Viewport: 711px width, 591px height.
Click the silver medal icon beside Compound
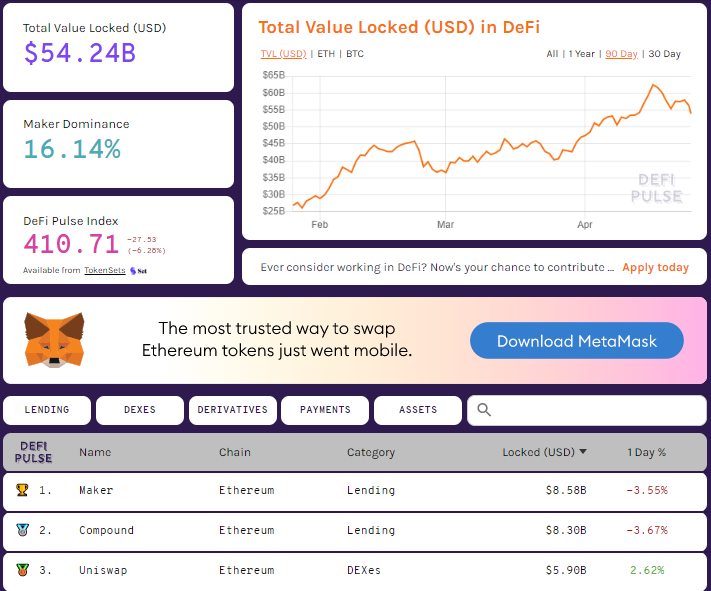(x=22, y=530)
